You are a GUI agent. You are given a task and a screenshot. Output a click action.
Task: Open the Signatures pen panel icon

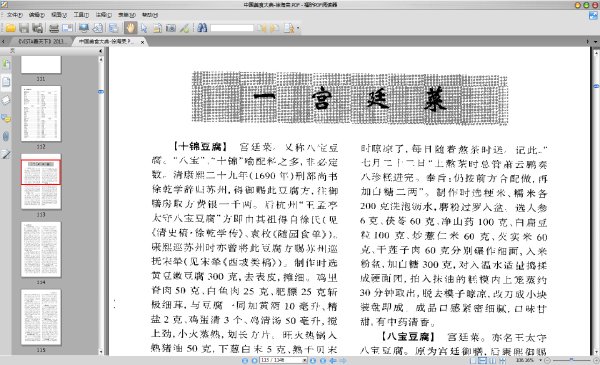pyautogui.click(x=6, y=155)
